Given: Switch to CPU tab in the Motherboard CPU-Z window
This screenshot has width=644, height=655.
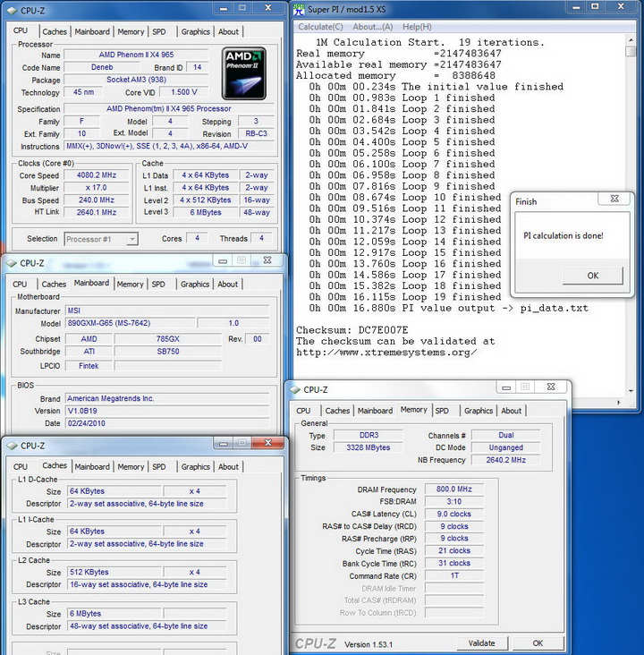Looking at the screenshot, I should (x=20, y=284).
